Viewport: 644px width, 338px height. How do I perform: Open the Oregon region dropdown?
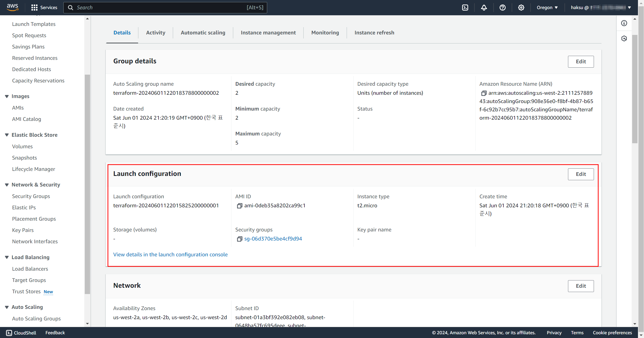pyautogui.click(x=547, y=8)
